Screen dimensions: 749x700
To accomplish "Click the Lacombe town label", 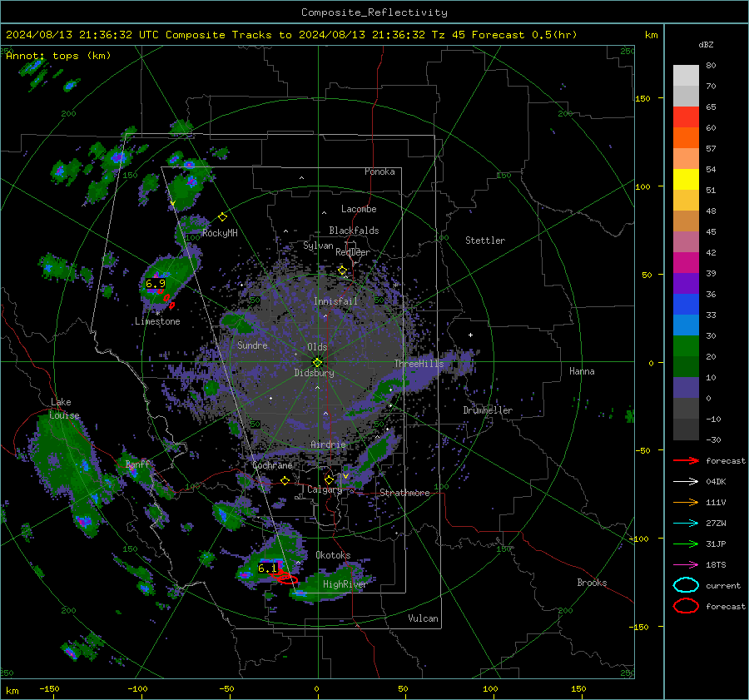I will tap(359, 209).
